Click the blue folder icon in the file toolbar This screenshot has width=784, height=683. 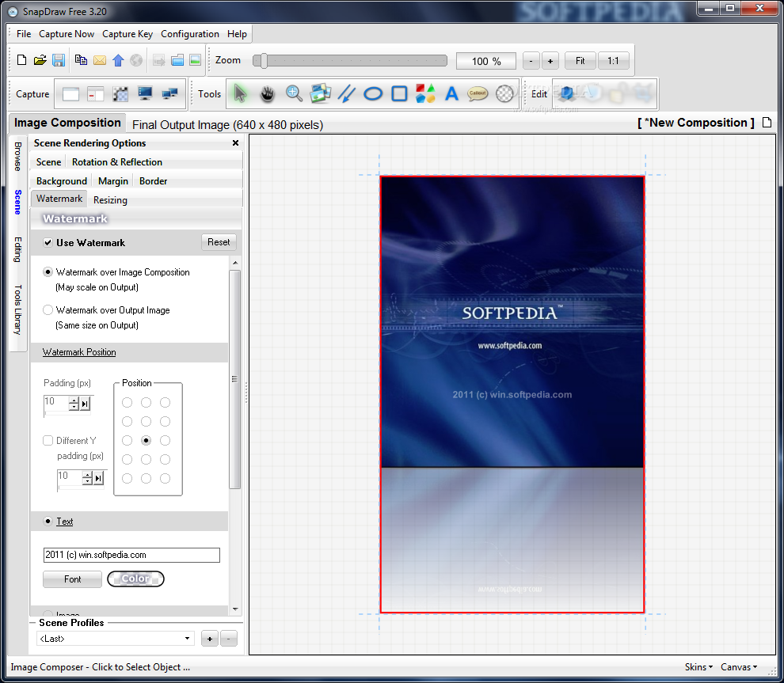click(x=177, y=60)
